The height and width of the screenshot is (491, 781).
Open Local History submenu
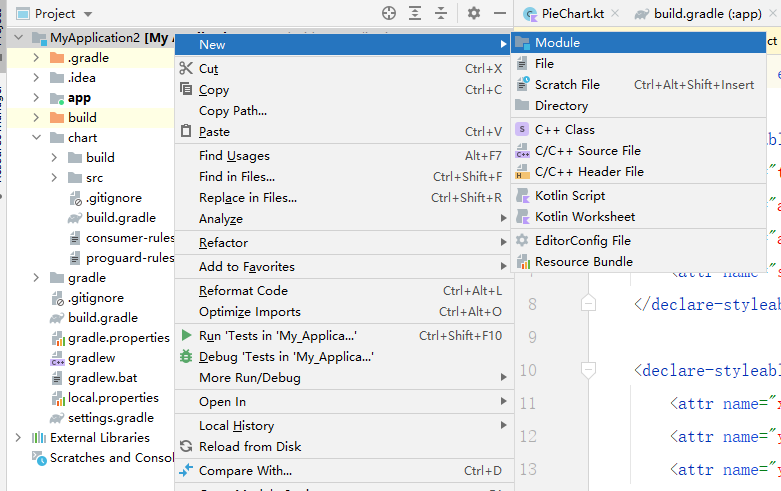343,425
